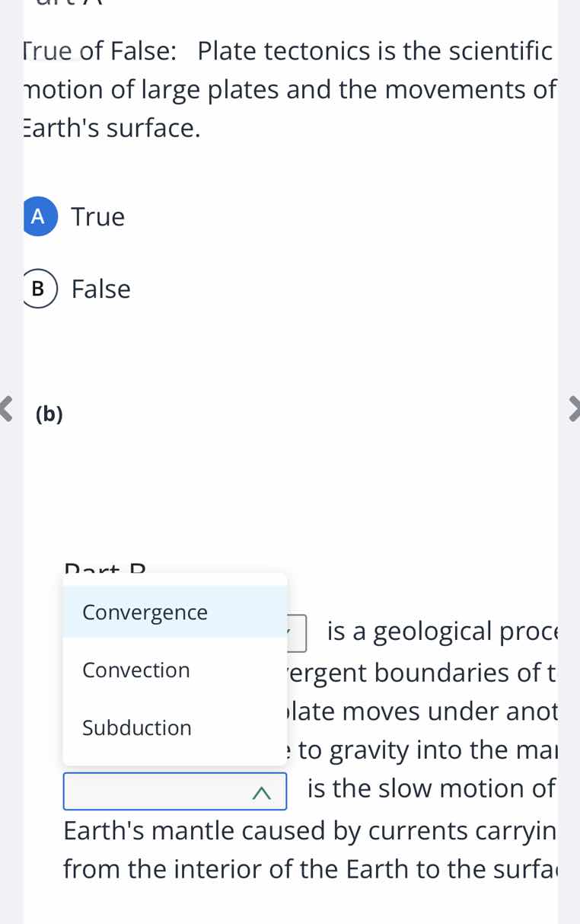Click the circled letter A icon

click(x=39, y=216)
